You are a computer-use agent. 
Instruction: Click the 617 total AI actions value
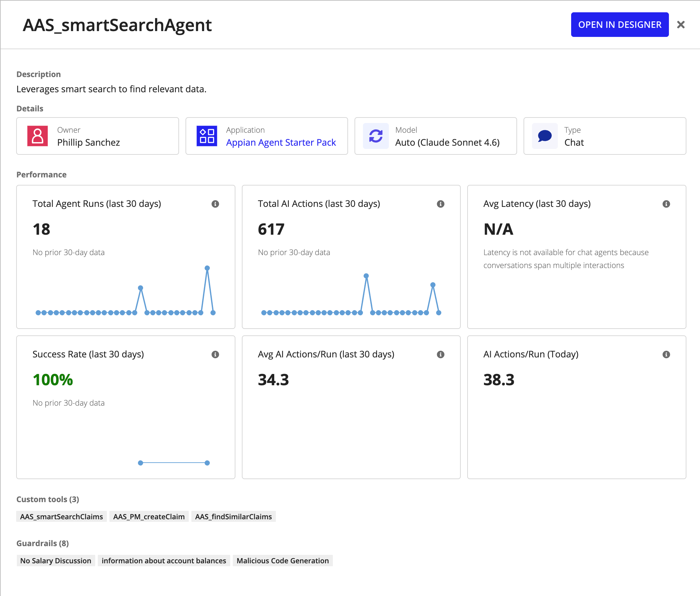pos(271,229)
